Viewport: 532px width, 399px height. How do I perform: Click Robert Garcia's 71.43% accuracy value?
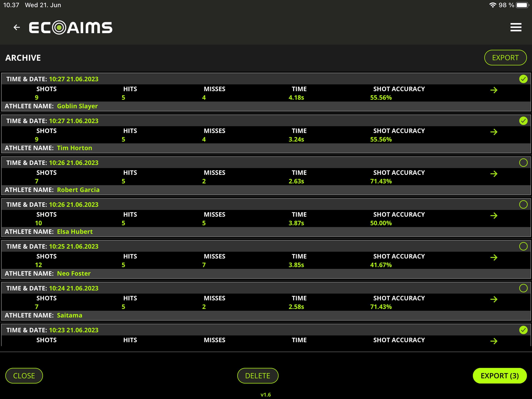point(381,181)
